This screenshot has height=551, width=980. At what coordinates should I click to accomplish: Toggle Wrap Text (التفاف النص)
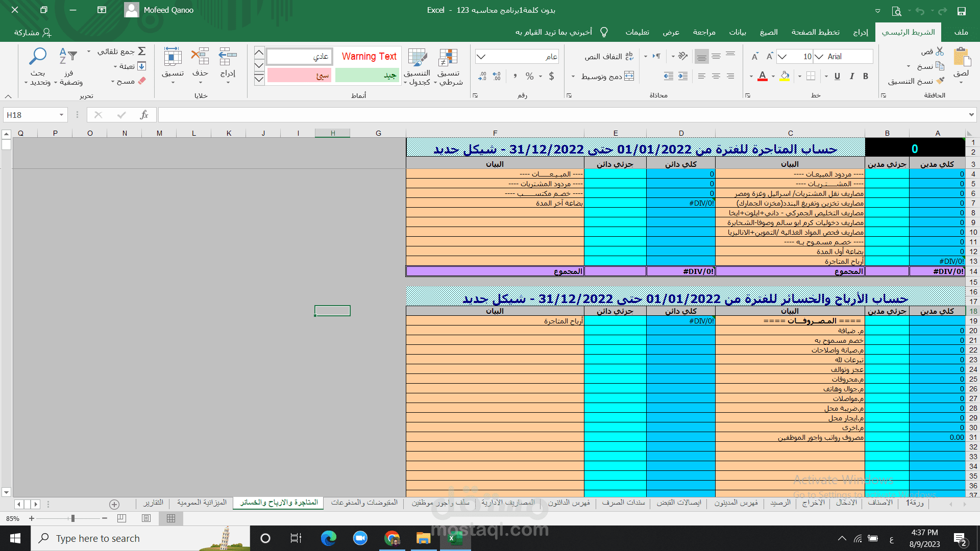point(629,57)
